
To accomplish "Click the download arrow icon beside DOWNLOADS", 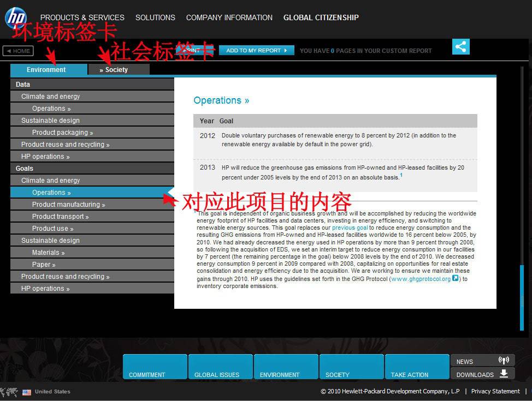I will click(503, 374).
